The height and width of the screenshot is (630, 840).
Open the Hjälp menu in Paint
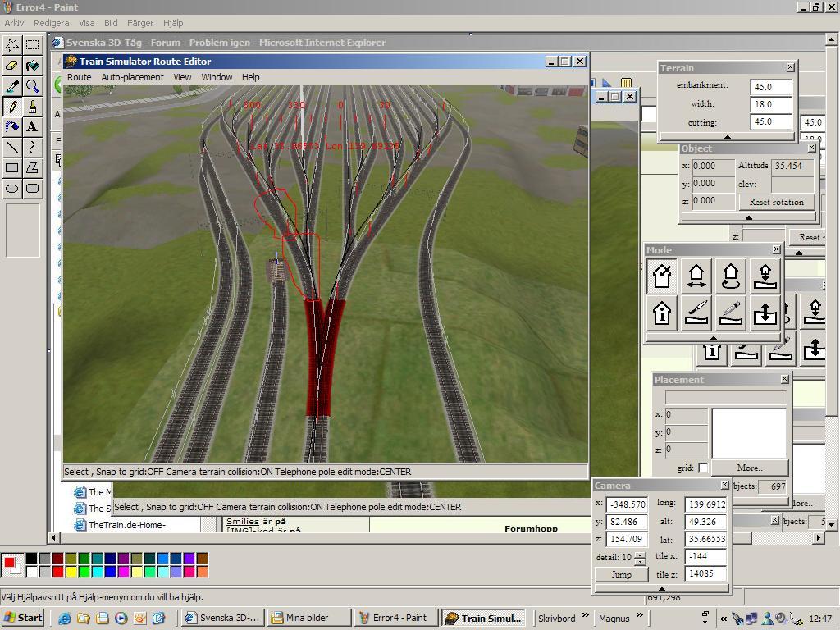[173, 23]
